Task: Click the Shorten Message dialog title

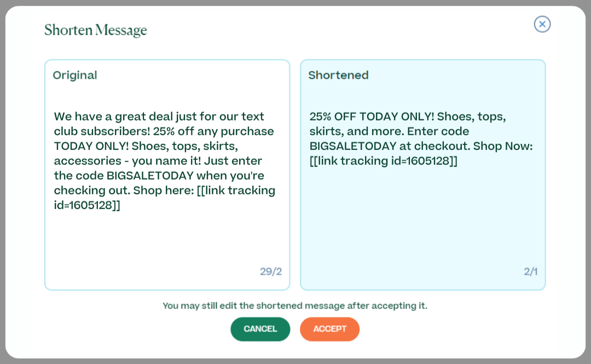Action: [x=96, y=30]
